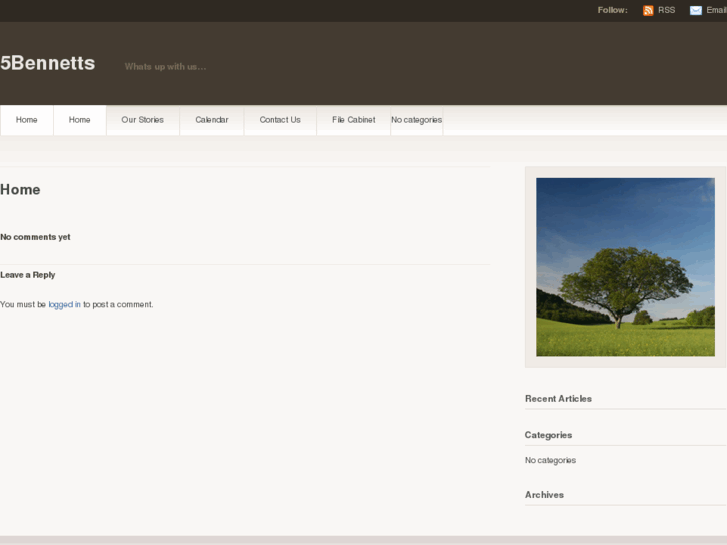The height and width of the screenshot is (545, 727).
Task: Click the 'Whats up with us…' tagline
Action: tap(165, 67)
